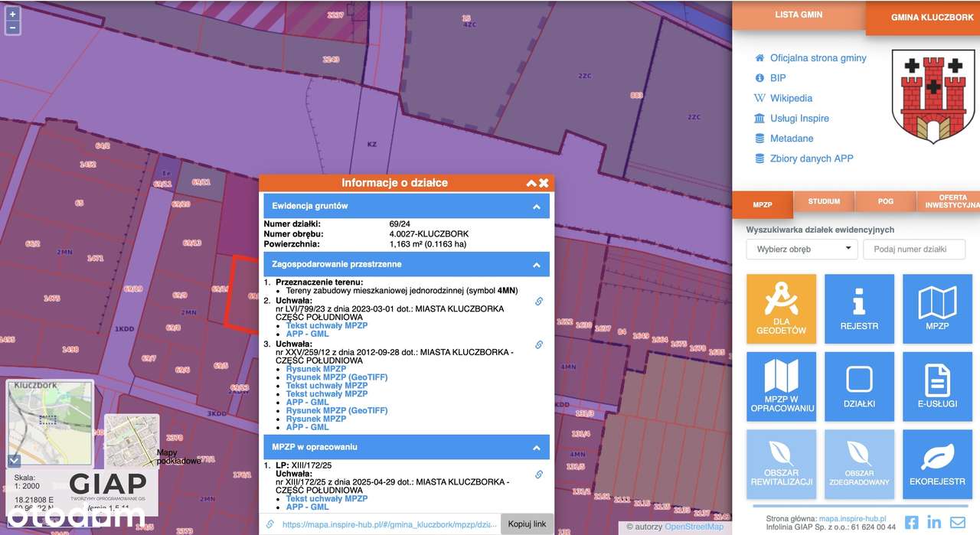Switch to the POG tab
Viewport: 980px width, 535px height.
(885, 201)
